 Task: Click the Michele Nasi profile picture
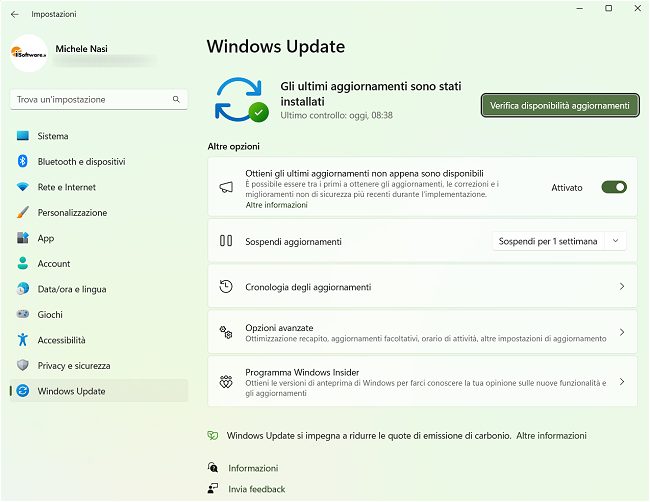click(x=29, y=53)
